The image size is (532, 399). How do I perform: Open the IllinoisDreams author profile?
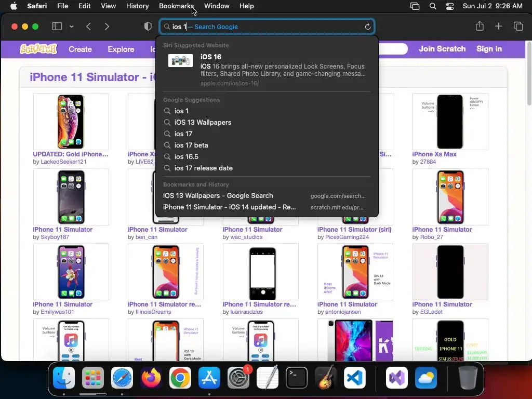(x=153, y=312)
